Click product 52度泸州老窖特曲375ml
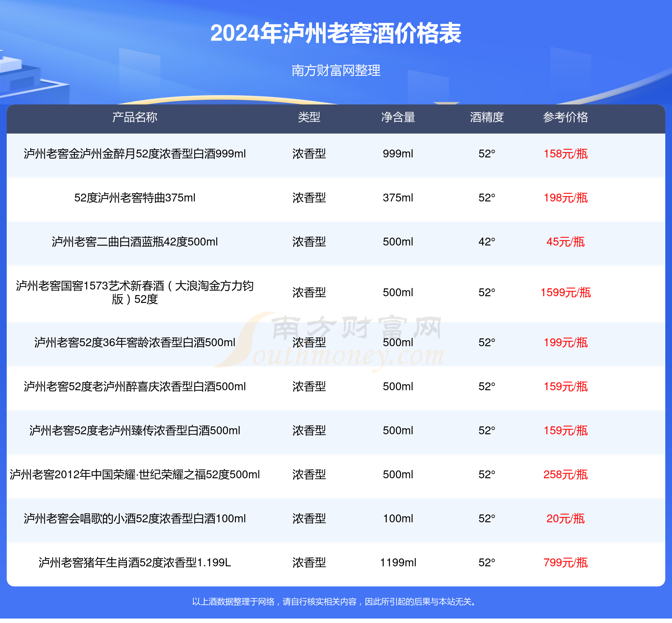672x623 pixels. (135, 198)
